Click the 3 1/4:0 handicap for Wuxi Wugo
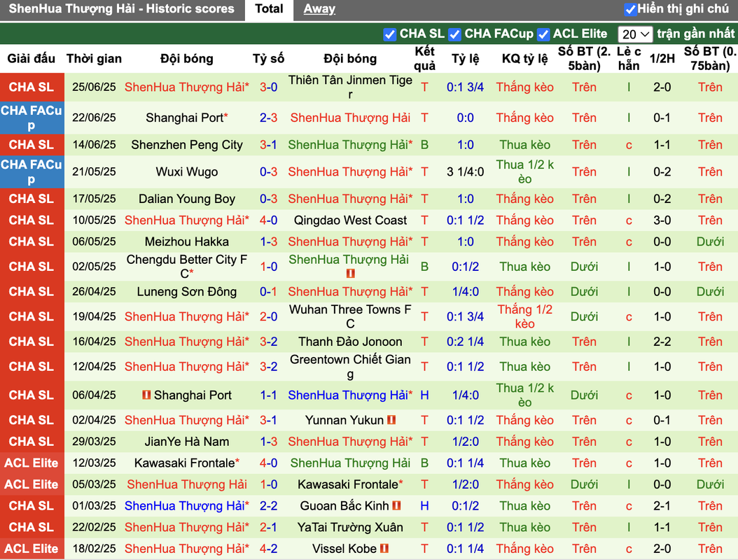The height and width of the screenshot is (560, 738). point(465,171)
